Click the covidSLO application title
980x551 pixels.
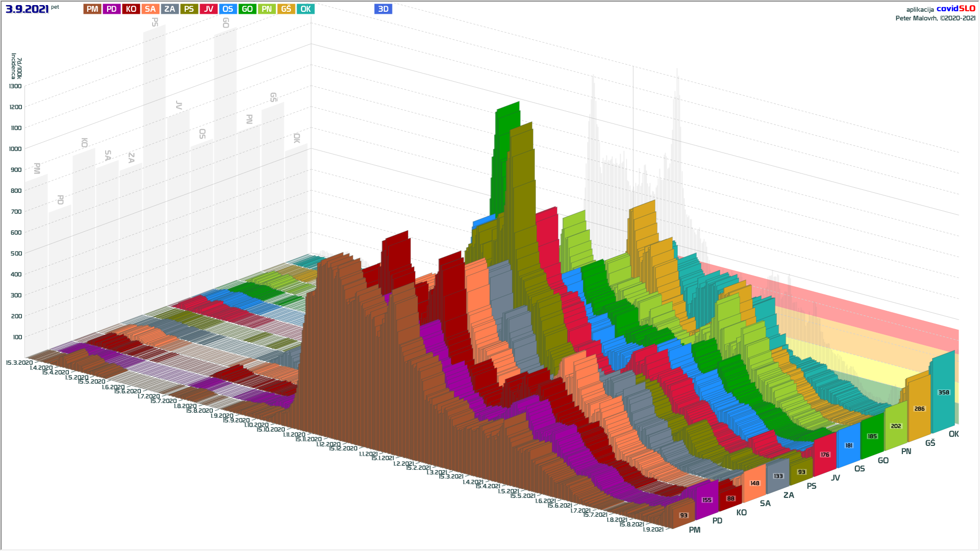955,9
